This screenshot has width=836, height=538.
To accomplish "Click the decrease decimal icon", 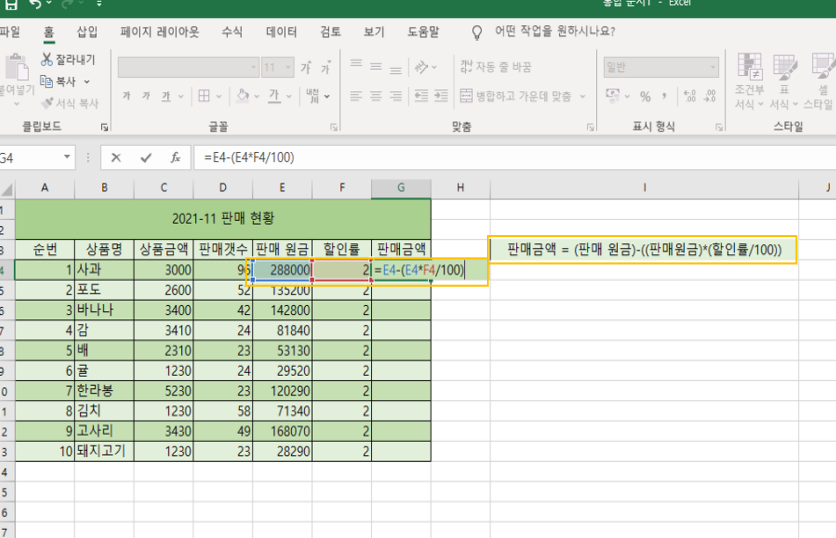I will (710, 97).
